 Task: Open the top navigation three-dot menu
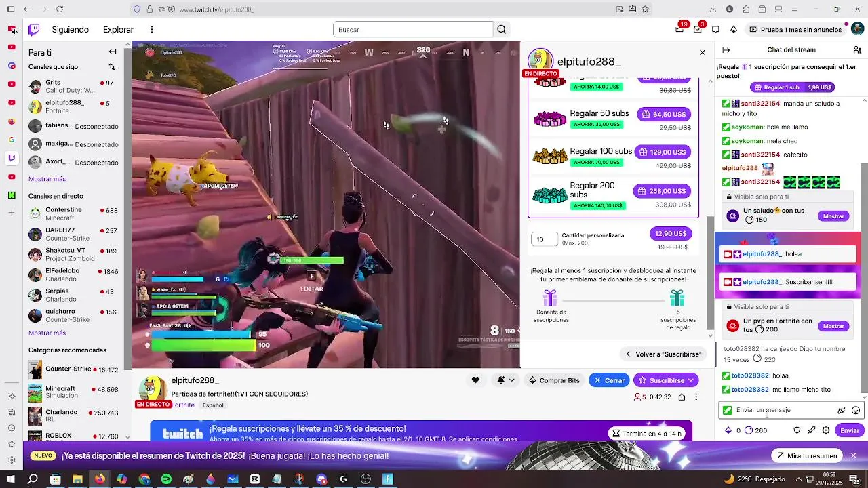152,29
